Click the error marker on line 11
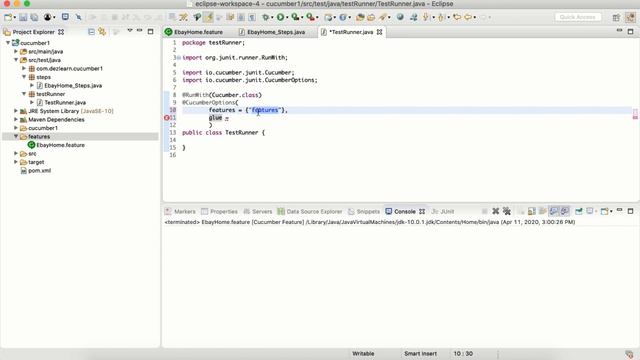640x360 pixels. (167, 118)
